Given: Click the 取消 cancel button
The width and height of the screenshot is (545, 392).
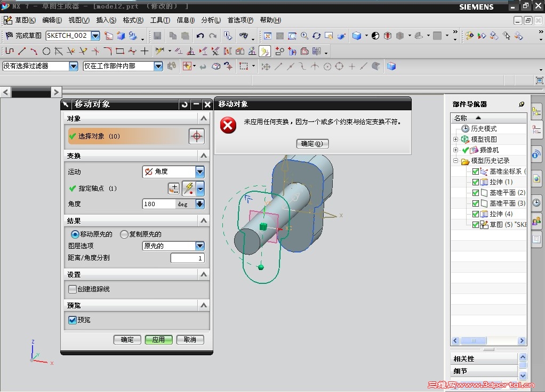Looking at the screenshot, I should [x=190, y=340].
